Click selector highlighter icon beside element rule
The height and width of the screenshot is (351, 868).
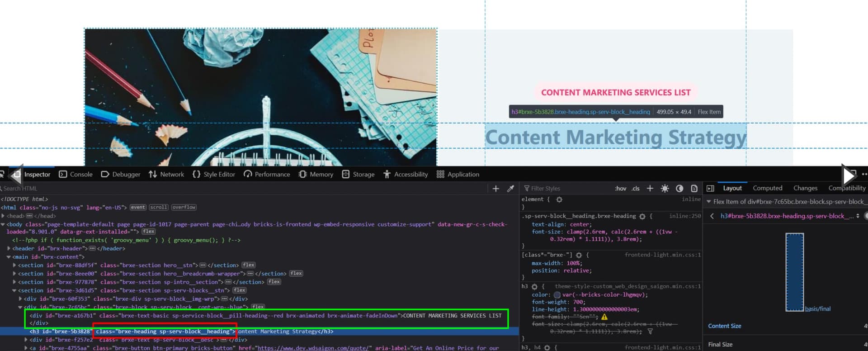[x=559, y=199]
